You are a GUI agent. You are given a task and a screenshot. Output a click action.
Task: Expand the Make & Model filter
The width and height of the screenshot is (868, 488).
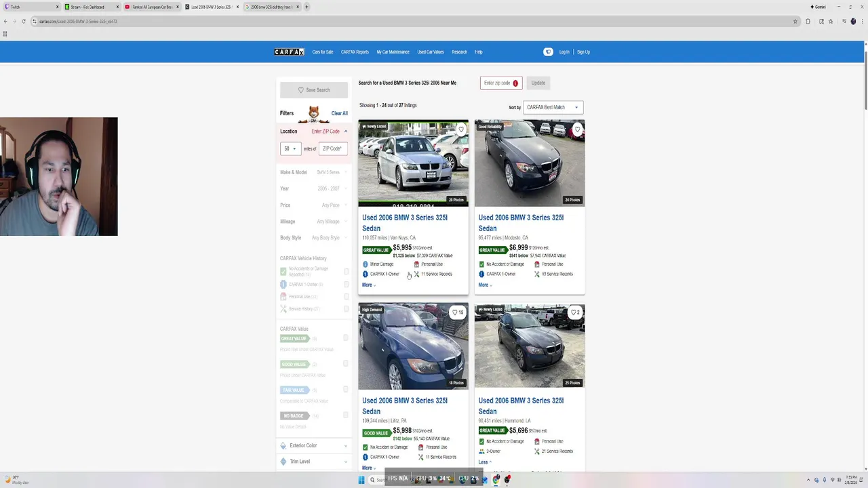pyautogui.click(x=313, y=172)
